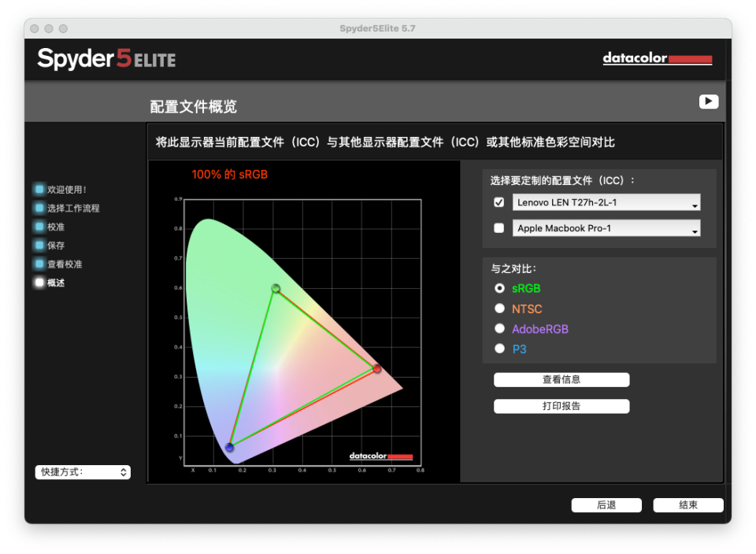The image size is (756, 554).
Task: Select the sRGB comparison radio button
Action: [x=499, y=288]
